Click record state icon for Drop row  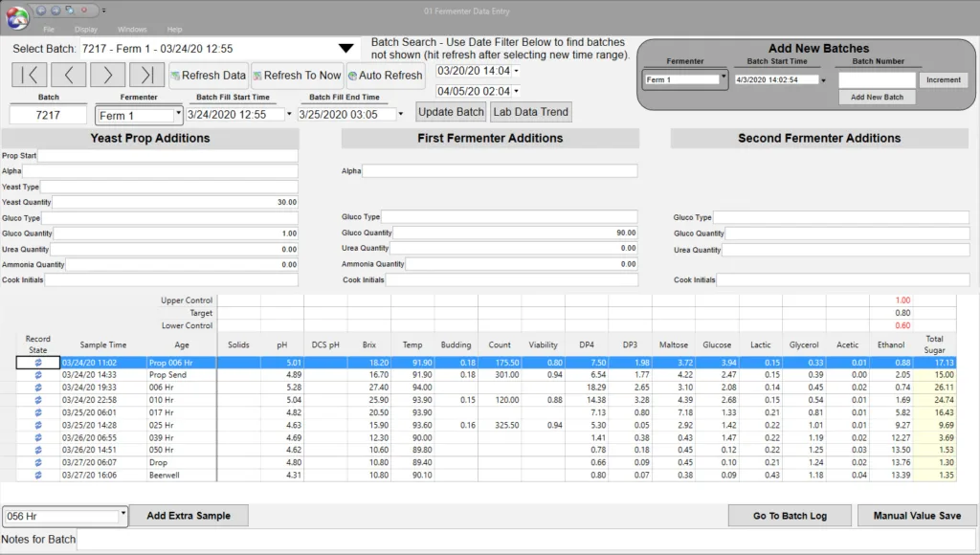38,462
